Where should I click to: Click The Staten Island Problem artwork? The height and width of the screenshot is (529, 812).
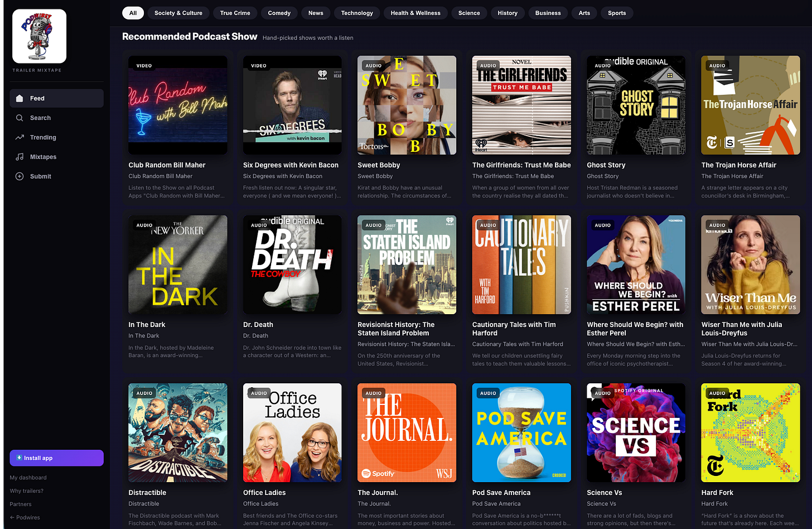coord(407,264)
